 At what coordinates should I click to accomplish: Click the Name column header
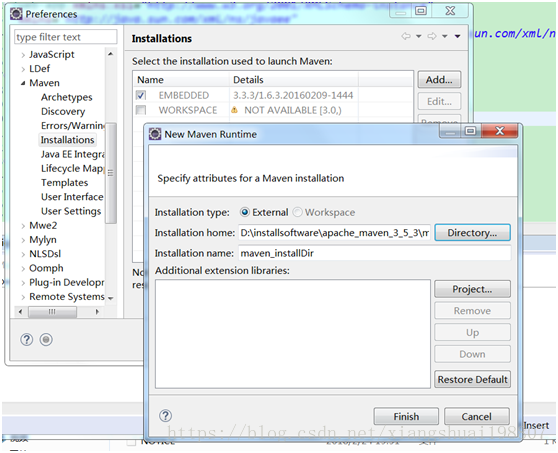(181, 80)
